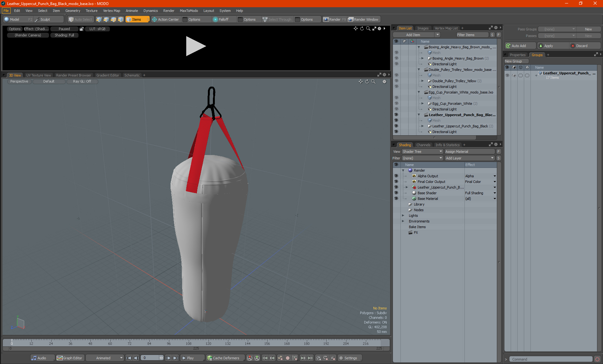Click the Action Center tool
603x364 pixels.
click(166, 19)
